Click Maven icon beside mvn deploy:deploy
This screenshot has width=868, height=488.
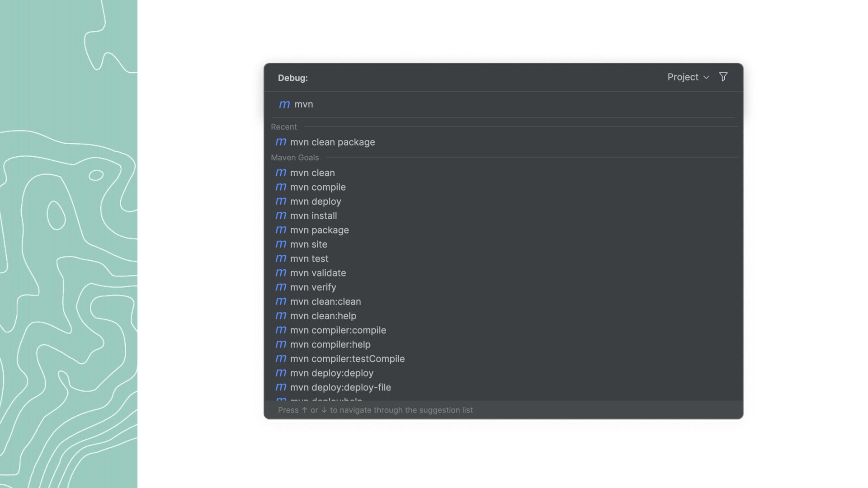tap(281, 373)
